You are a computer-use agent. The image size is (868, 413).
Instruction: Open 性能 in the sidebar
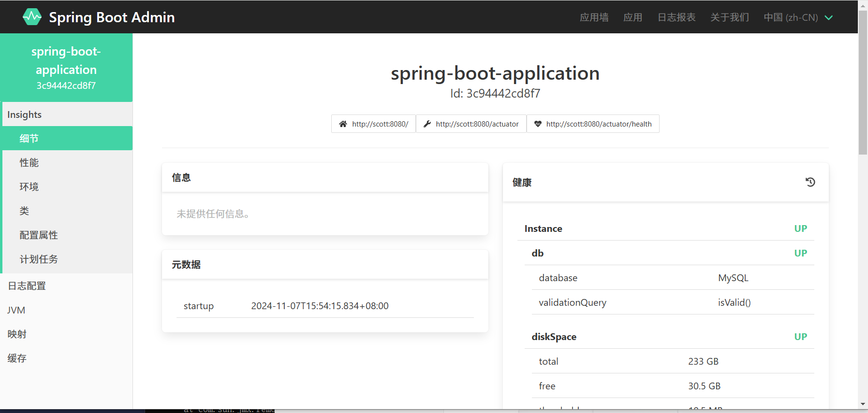(67, 162)
